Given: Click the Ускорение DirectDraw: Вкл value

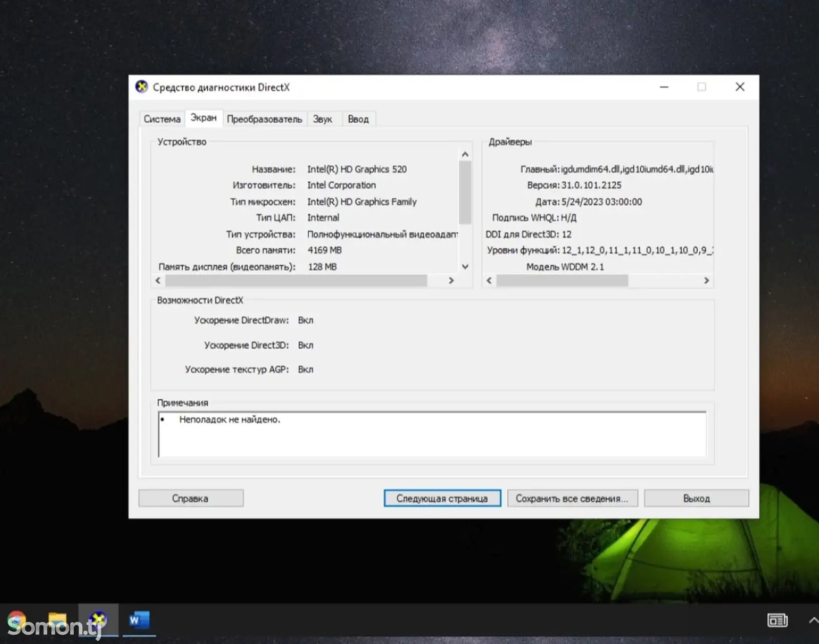Looking at the screenshot, I should (x=306, y=320).
